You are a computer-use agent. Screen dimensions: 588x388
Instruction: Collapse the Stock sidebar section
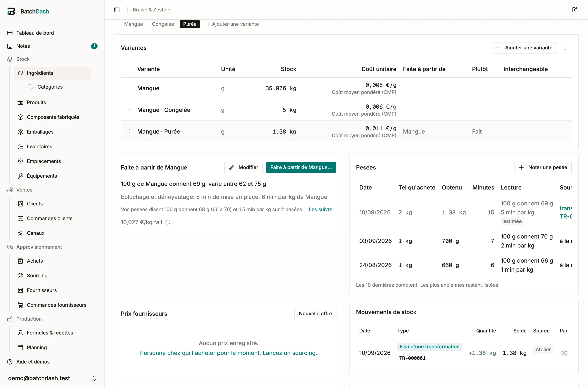point(23,59)
